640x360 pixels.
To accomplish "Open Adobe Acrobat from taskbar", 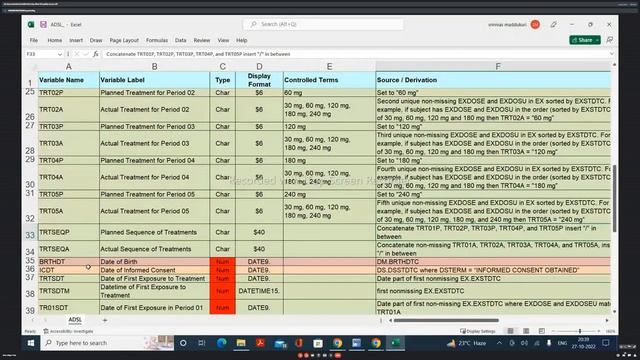I will (x=260, y=343).
